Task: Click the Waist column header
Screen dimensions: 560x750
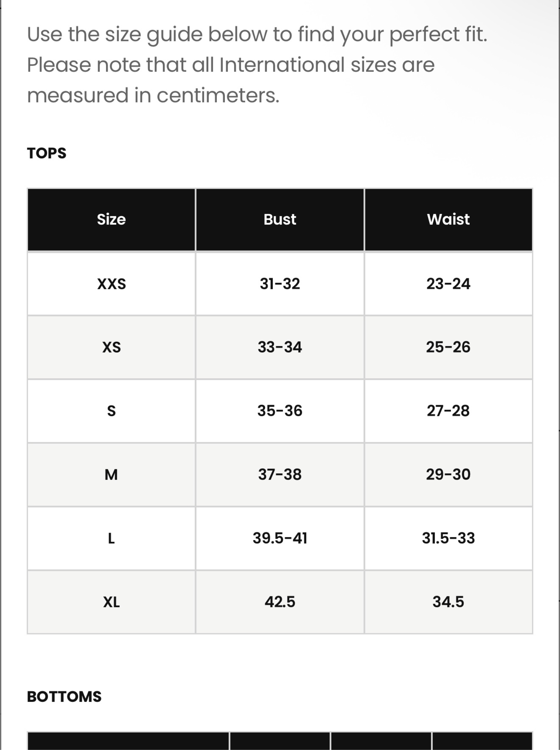Action: click(448, 219)
